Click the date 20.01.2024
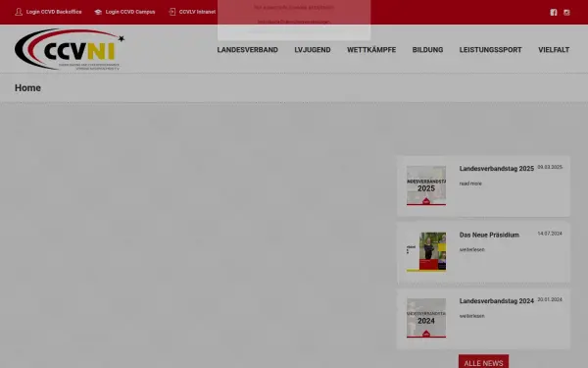 click(x=550, y=299)
